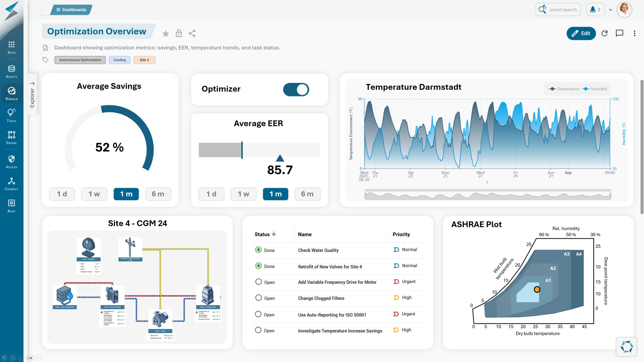Select 6 m range for Average EER
Viewport: 644px width, 362px height.
point(307,194)
